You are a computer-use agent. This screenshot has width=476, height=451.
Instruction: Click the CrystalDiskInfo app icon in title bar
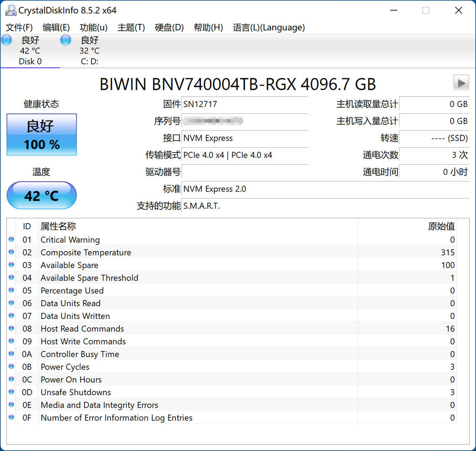[10, 10]
